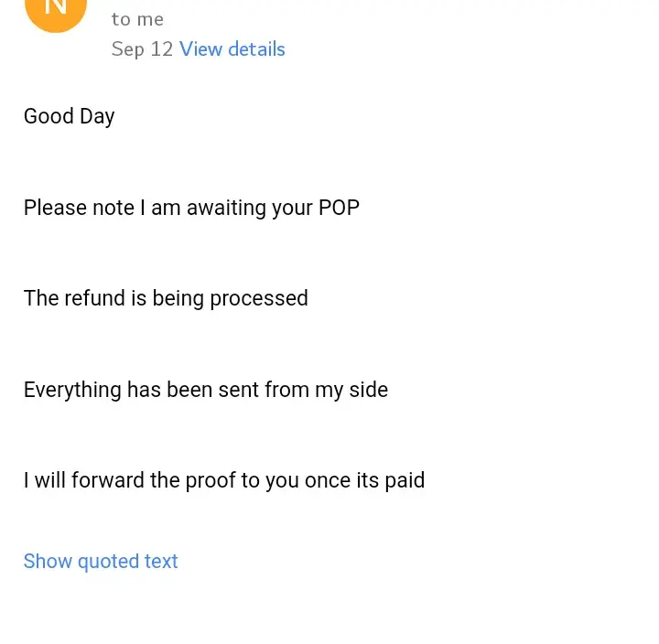Click 'Please note' at the sentence start
Viewport: 659px width, 644px height.
point(79,208)
